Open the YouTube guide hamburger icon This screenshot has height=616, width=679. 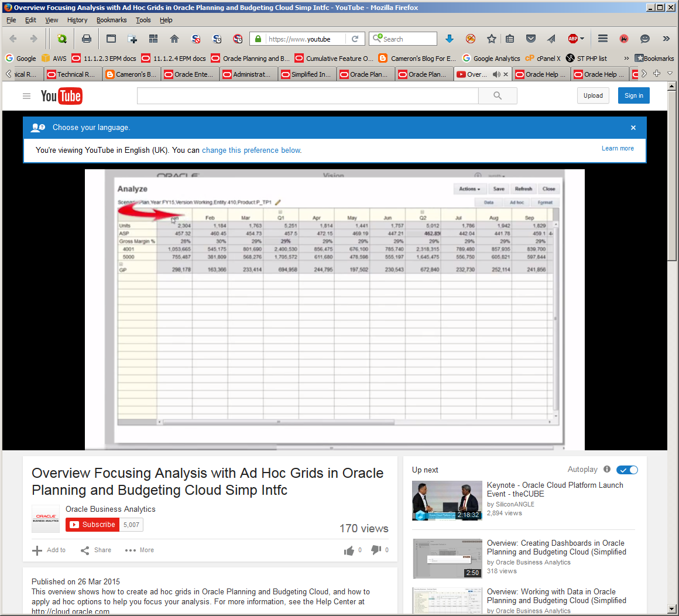pyautogui.click(x=26, y=95)
